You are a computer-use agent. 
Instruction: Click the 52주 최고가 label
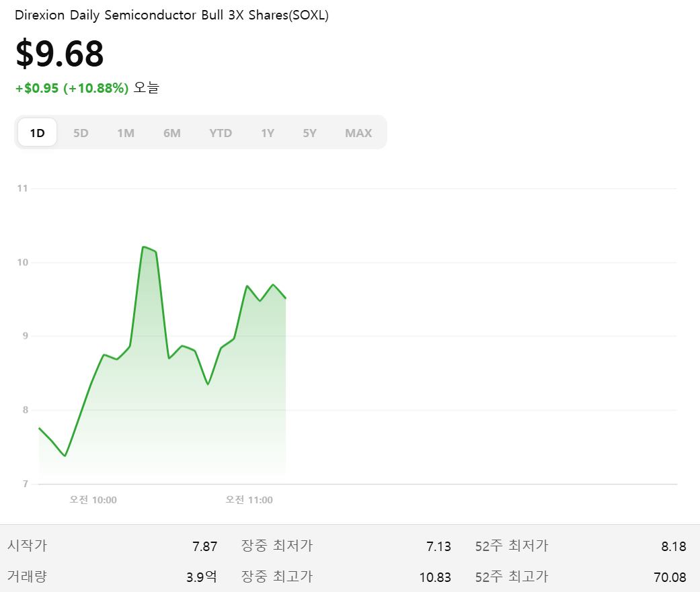pyautogui.click(x=511, y=577)
